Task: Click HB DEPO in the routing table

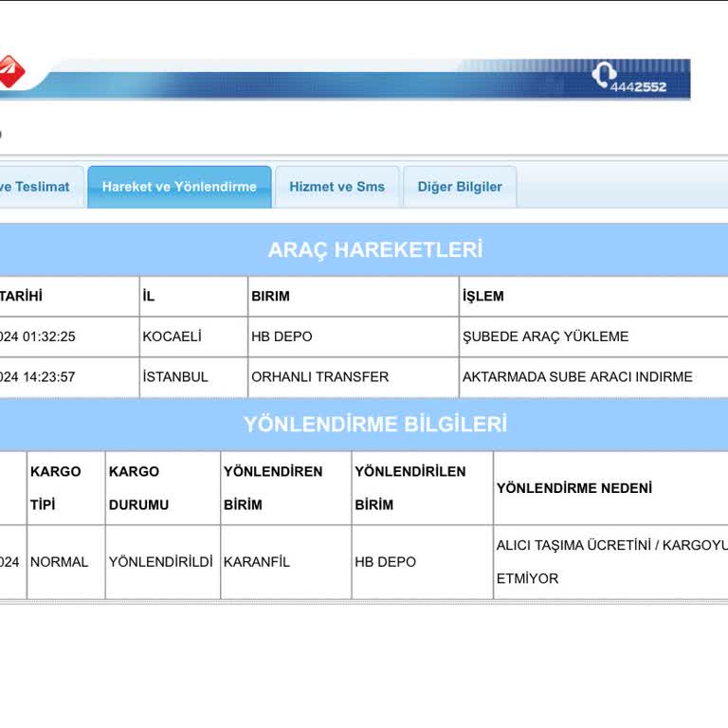Action: [x=423, y=562]
